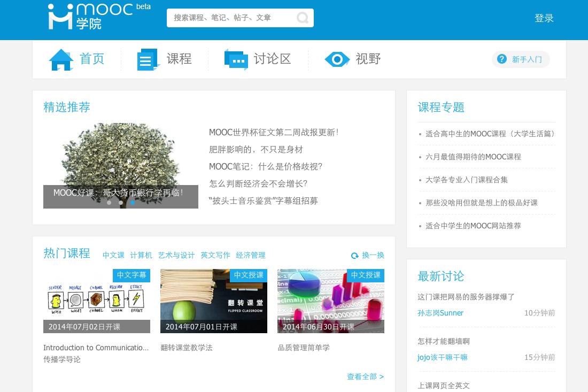
Task: Open discussion 怎样才能翻墙啊
Action: [444, 341]
